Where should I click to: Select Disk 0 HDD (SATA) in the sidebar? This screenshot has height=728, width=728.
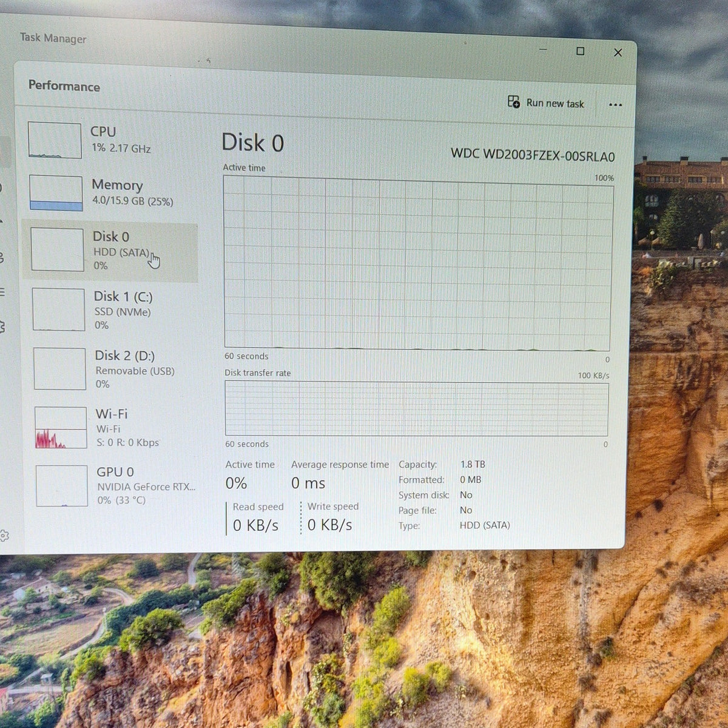(x=110, y=251)
